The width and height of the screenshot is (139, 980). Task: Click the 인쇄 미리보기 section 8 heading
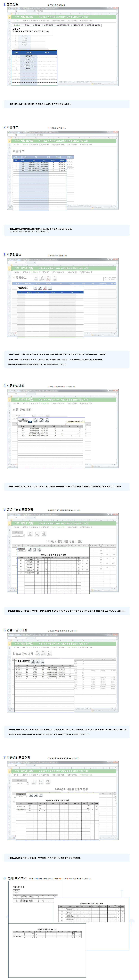point(17,878)
